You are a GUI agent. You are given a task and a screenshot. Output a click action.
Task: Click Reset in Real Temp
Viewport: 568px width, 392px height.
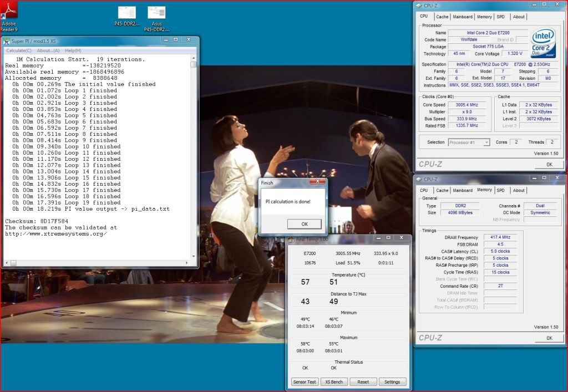click(x=363, y=382)
